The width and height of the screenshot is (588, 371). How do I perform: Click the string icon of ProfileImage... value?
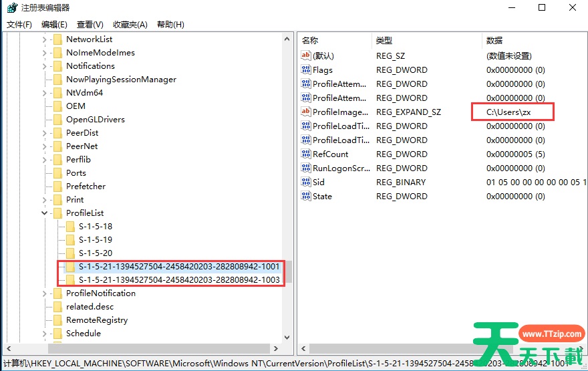pos(306,112)
